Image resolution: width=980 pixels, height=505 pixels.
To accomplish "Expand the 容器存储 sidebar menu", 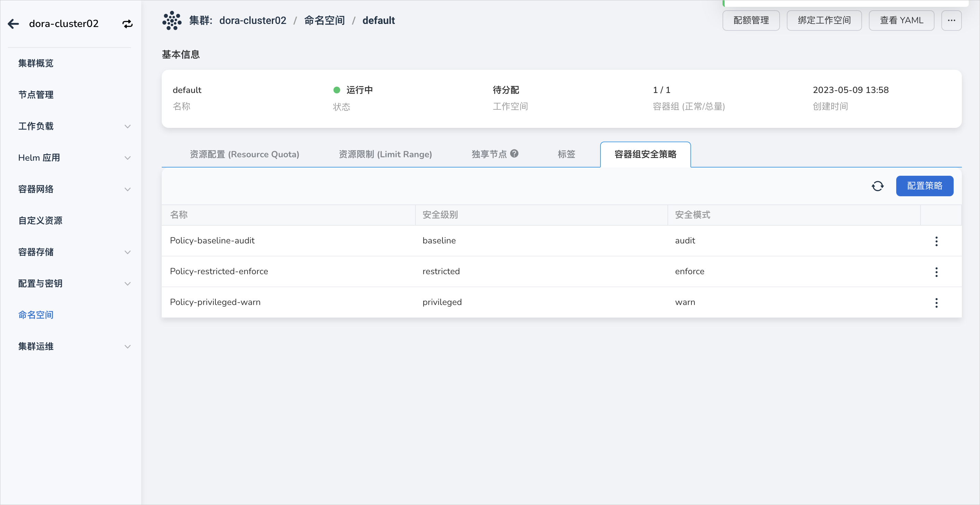I will tap(128, 252).
